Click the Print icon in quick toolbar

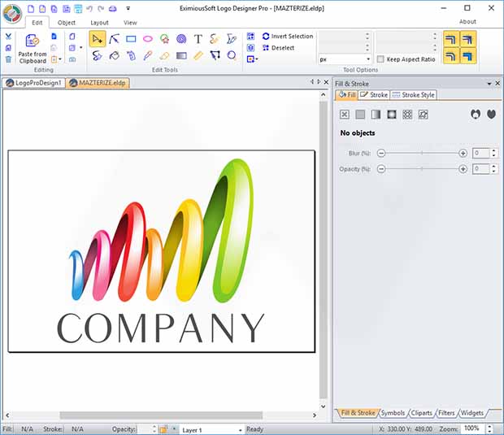click(x=113, y=9)
